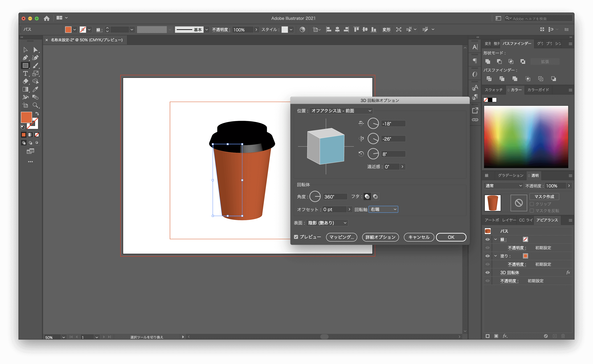Enable the マスクを反転 checkbox
The height and width of the screenshot is (364, 593).
[532, 211]
